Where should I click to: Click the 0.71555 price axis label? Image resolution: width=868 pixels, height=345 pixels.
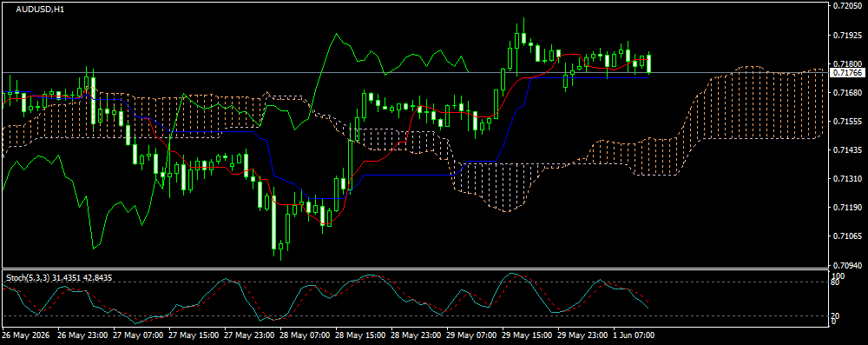[x=847, y=121]
